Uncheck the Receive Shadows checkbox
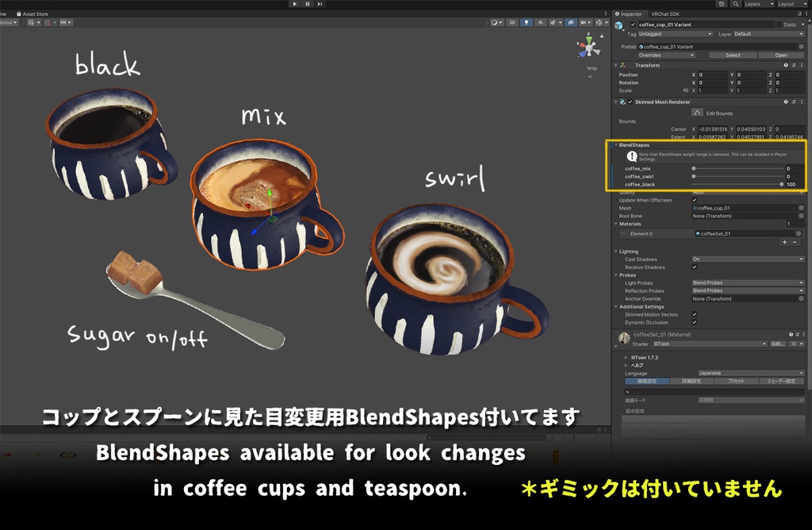 [x=695, y=267]
